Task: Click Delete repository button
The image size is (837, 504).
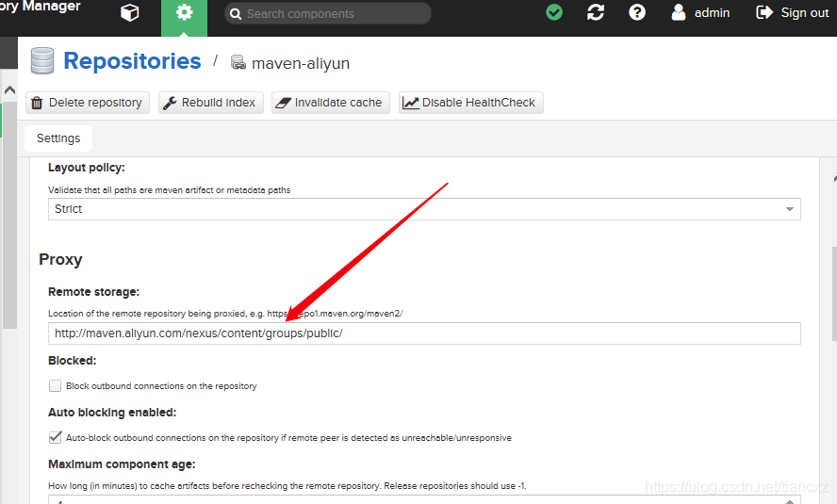Action: (86, 103)
